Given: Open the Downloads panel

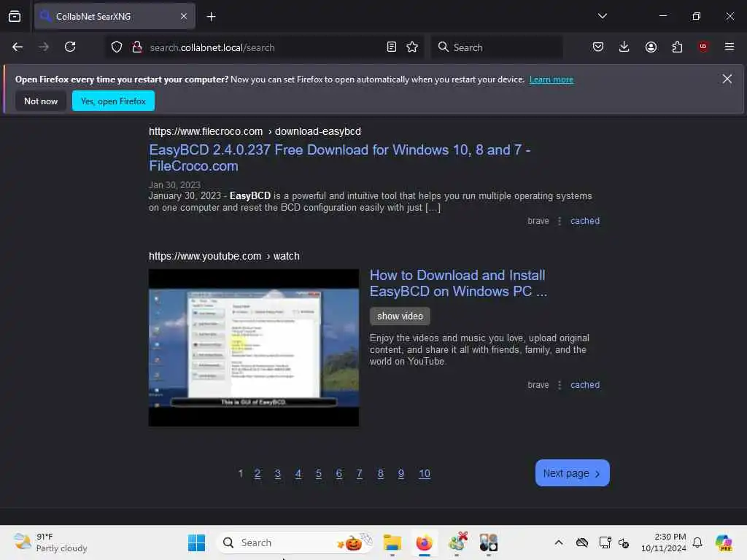Looking at the screenshot, I should [624, 47].
